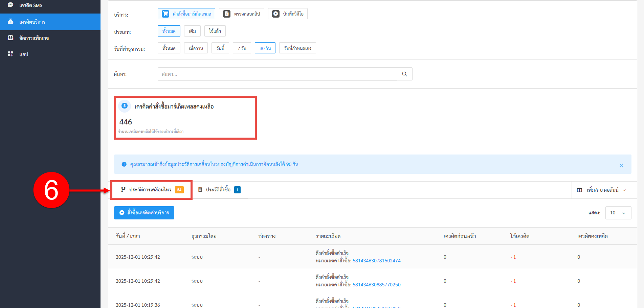
Task: Filter type by เติม (top-up)
Action: (x=192, y=31)
